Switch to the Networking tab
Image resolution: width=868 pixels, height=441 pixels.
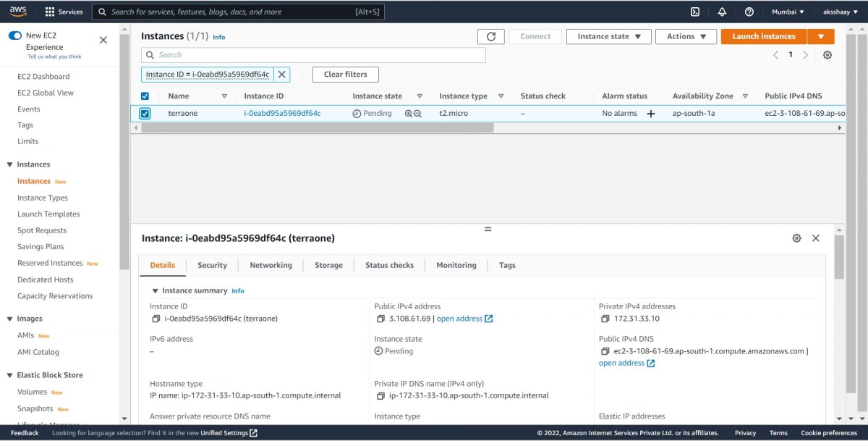(x=271, y=265)
